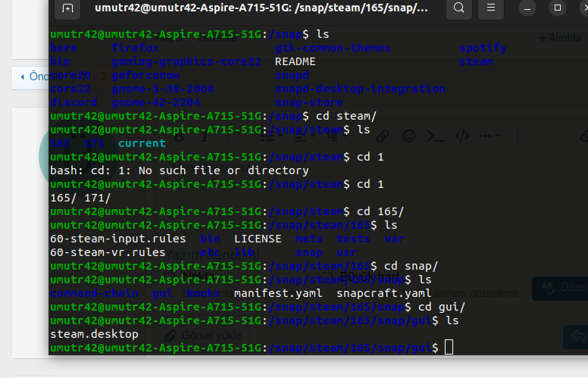
Task: Click the usr directory name
Action: pos(346,252)
